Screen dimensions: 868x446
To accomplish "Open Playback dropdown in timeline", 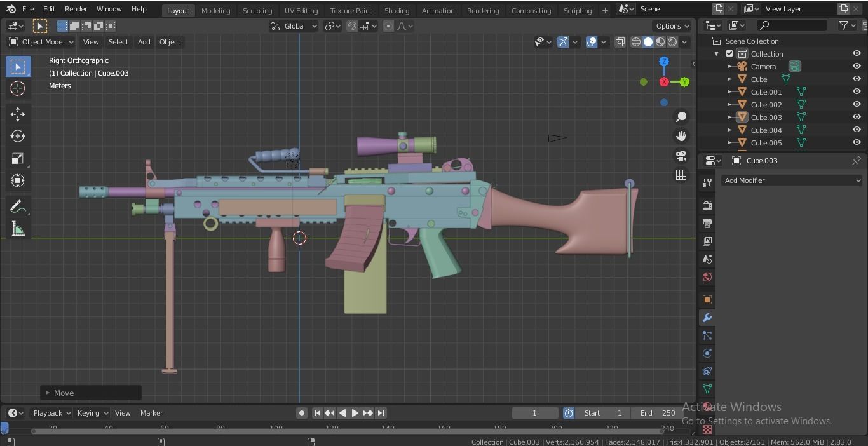I will pos(52,413).
